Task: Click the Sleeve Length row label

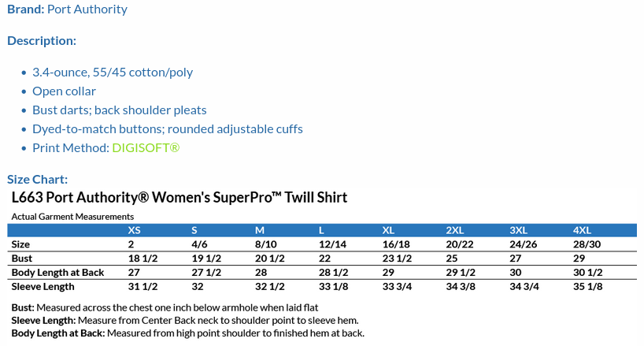Action: [x=43, y=287]
